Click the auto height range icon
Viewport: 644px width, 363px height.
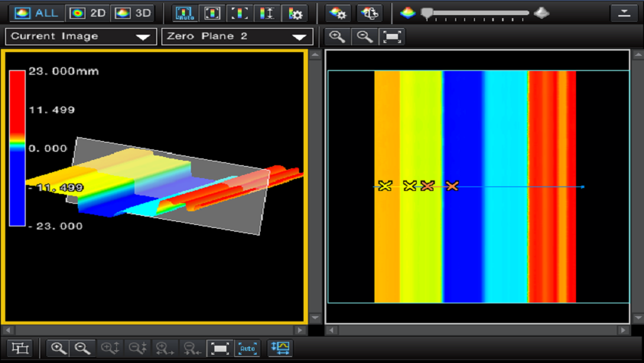[184, 13]
